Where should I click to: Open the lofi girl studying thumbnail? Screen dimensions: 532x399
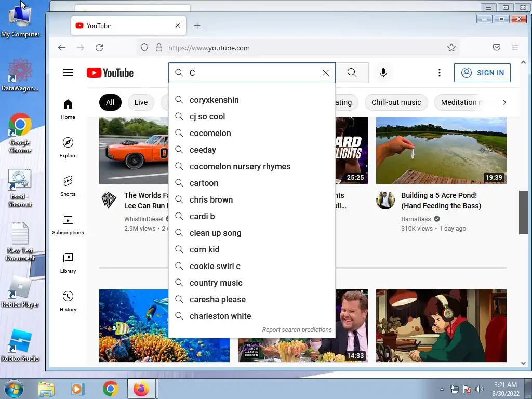[x=441, y=326]
